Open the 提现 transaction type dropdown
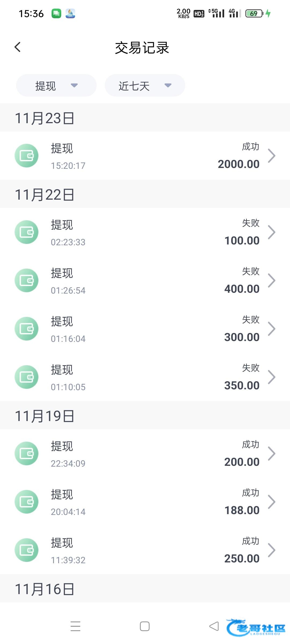Screen dimensions: 290x644 [x=56, y=86]
